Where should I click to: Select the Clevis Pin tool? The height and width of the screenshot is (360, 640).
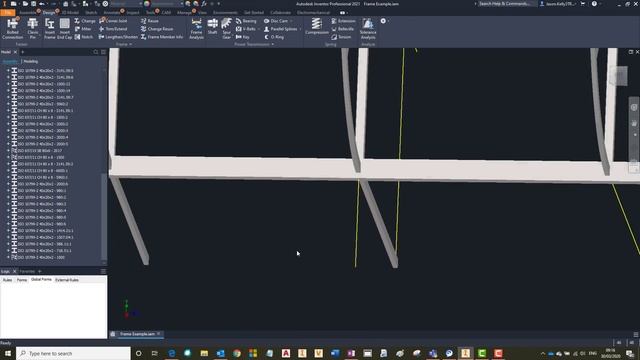pyautogui.click(x=33, y=29)
